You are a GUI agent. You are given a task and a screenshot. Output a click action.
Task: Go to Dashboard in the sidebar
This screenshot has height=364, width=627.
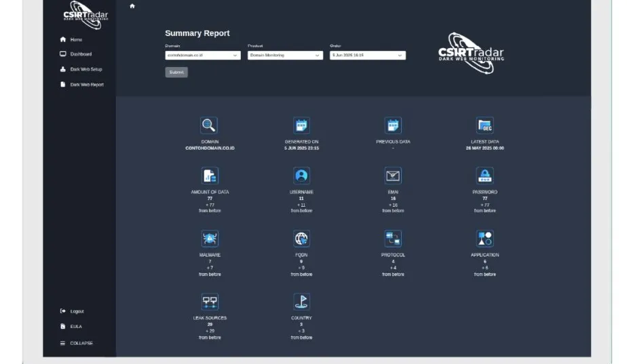point(80,54)
